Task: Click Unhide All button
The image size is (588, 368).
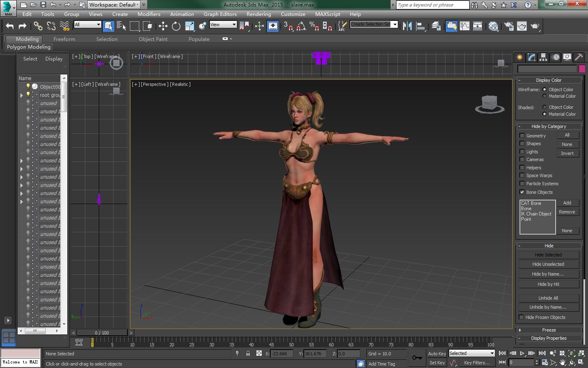Action: point(548,298)
